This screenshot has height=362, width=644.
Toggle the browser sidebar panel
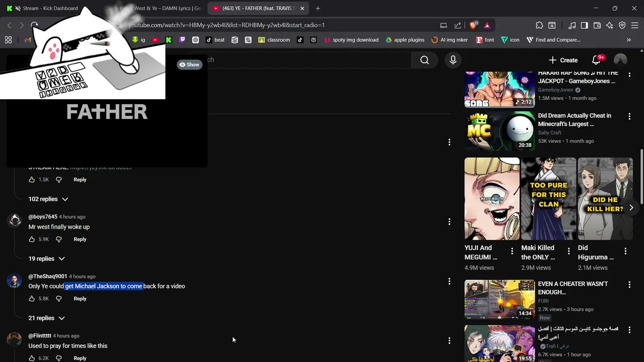pos(584,25)
